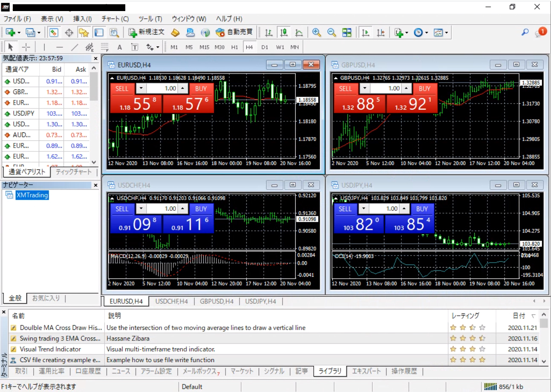Select the crosshair tool
This screenshot has width=551, height=392.
pyautogui.click(x=26, y=47)
